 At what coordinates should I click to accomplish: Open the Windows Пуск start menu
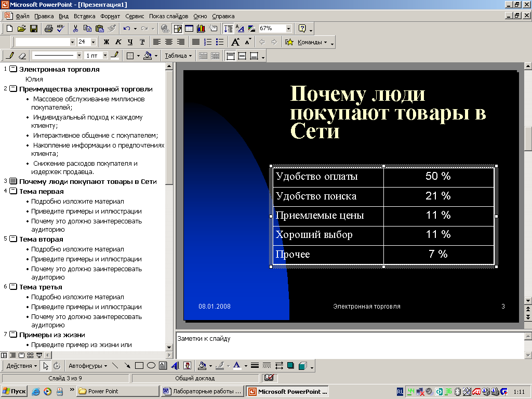click(14, 391)
